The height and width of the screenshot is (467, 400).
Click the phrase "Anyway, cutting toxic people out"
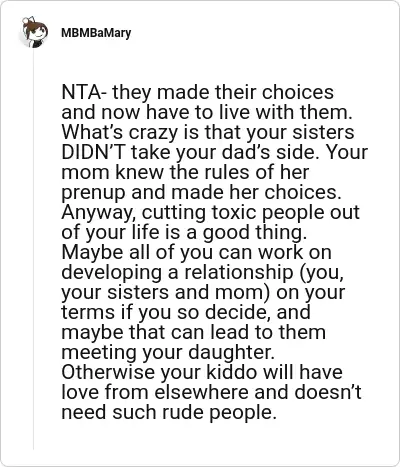pos(210,213)
